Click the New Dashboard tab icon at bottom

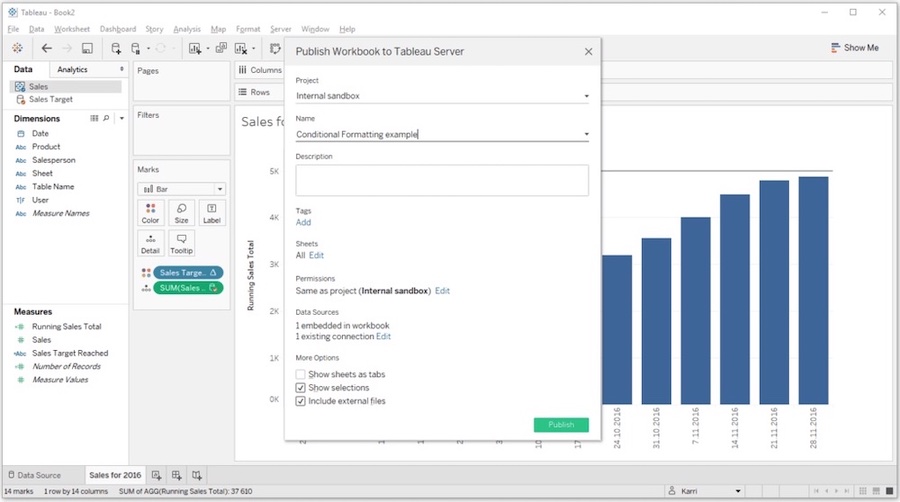click(x=176, y=475)
